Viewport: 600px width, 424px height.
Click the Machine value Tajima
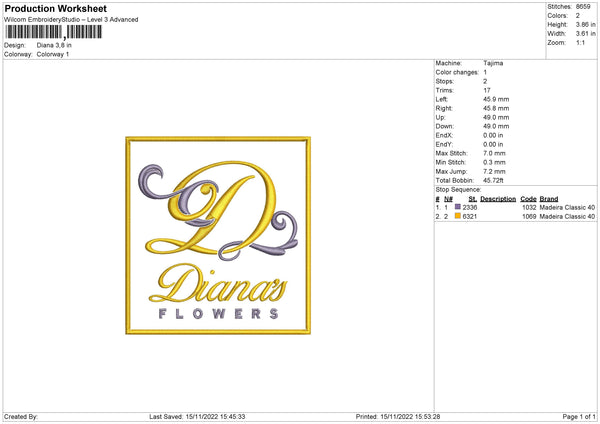(493, 63)
